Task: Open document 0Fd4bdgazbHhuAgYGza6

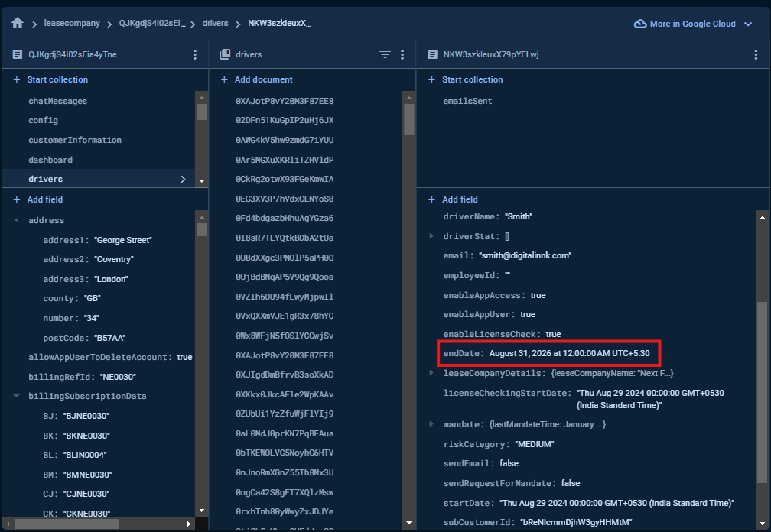Action: (x=285, y=218)
